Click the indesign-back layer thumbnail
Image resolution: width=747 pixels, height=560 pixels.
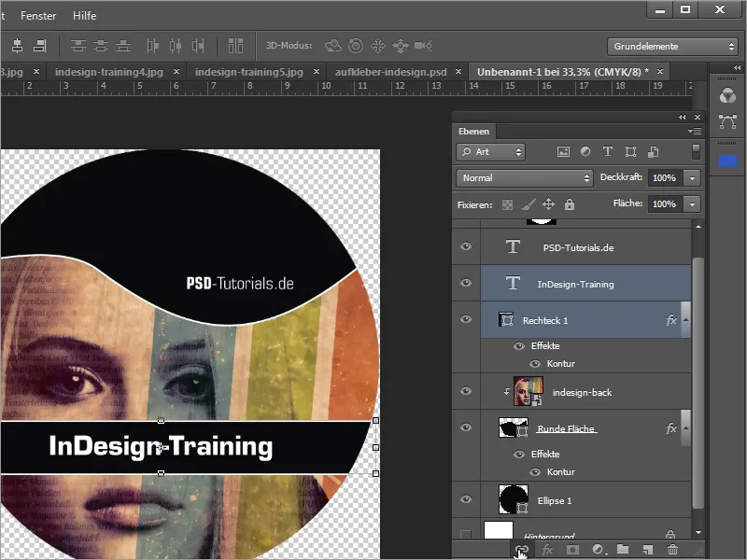coord(528,392)
